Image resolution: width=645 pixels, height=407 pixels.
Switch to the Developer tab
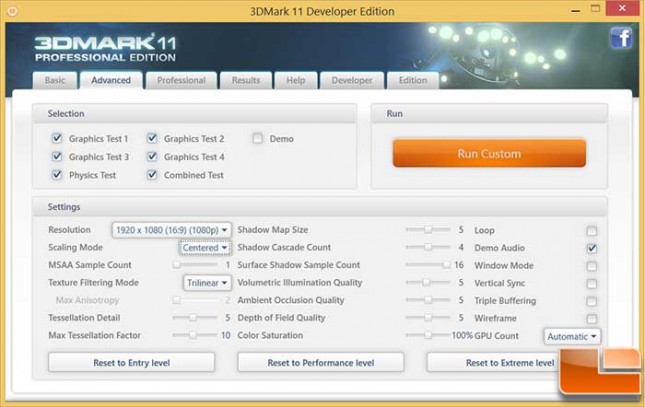[x=352, y=80]
